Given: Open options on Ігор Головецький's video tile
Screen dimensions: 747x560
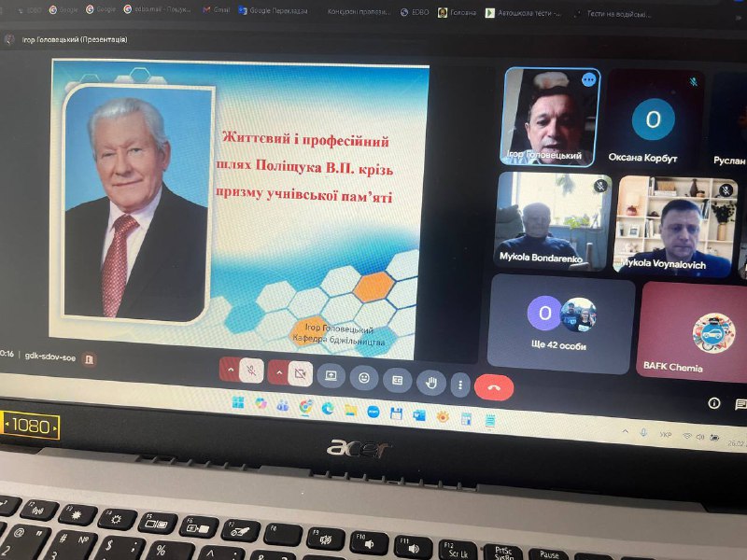Looking at the screenshot, I should click(588, 80).
